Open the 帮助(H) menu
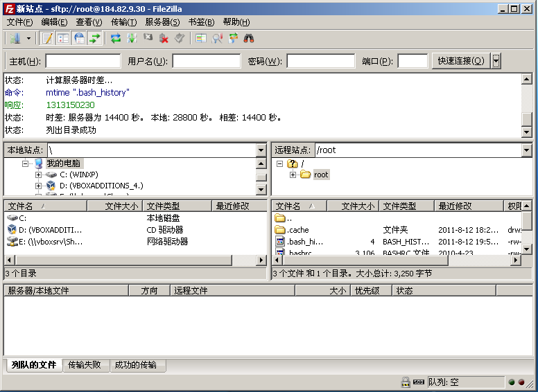This screenshot has height=392, width=538. [x=236, y=22]
